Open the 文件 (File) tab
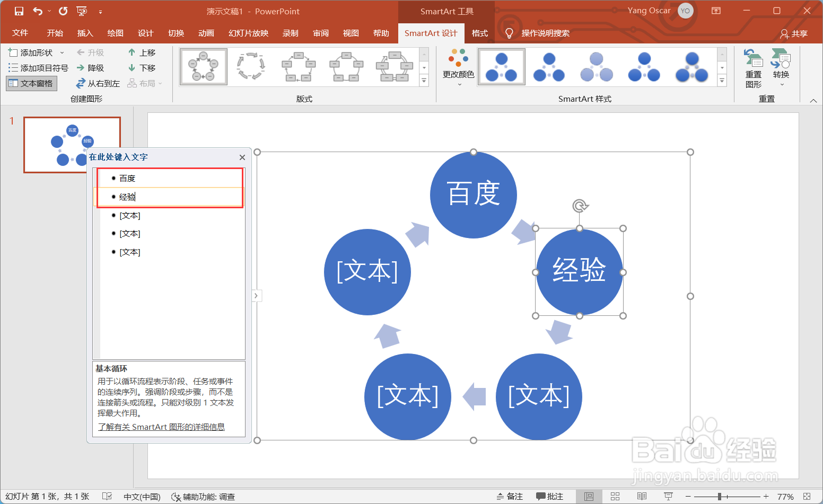The height and width of the screenshot is (504, 823). [20, 33]
